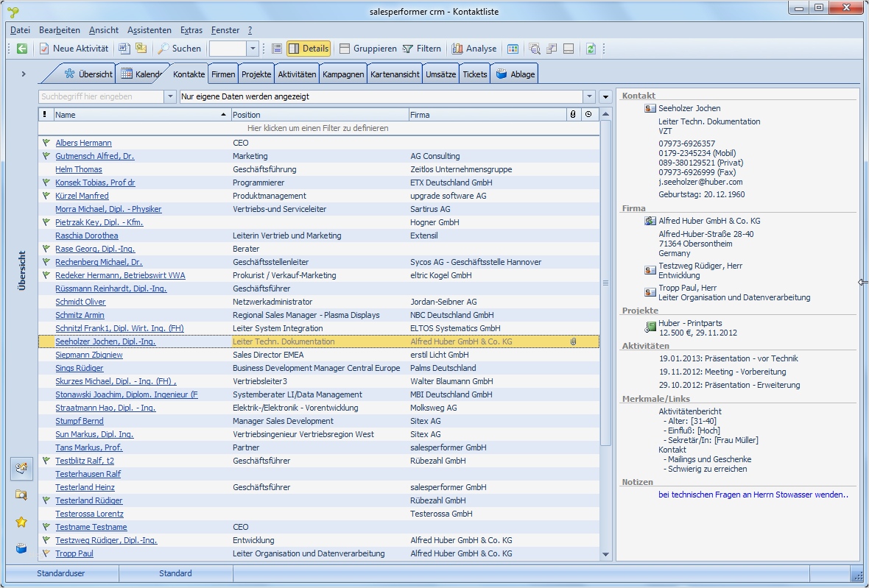Click the Word document toolbar icon
This screenshot has width=869, height=588.
point(124,49)
